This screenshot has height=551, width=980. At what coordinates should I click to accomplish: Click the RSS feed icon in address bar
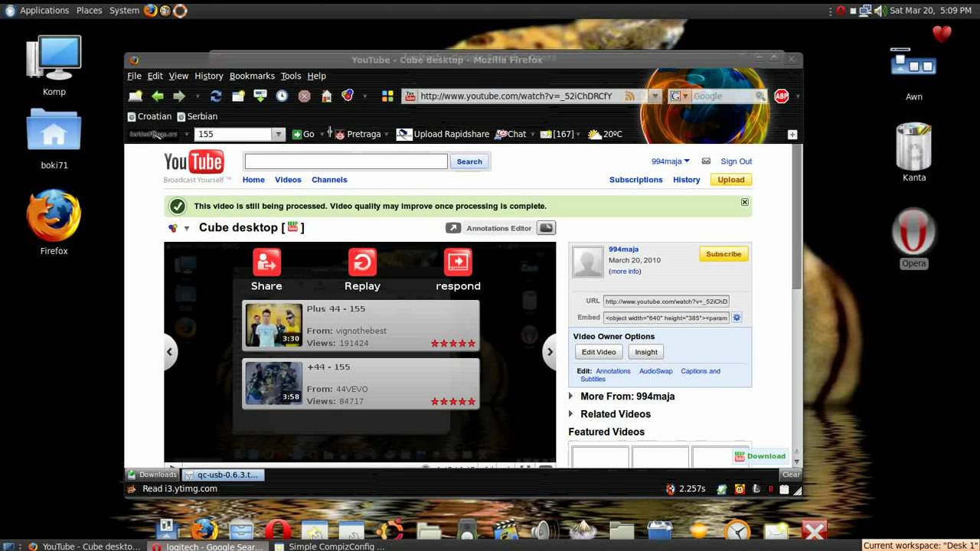pos(629,96)
